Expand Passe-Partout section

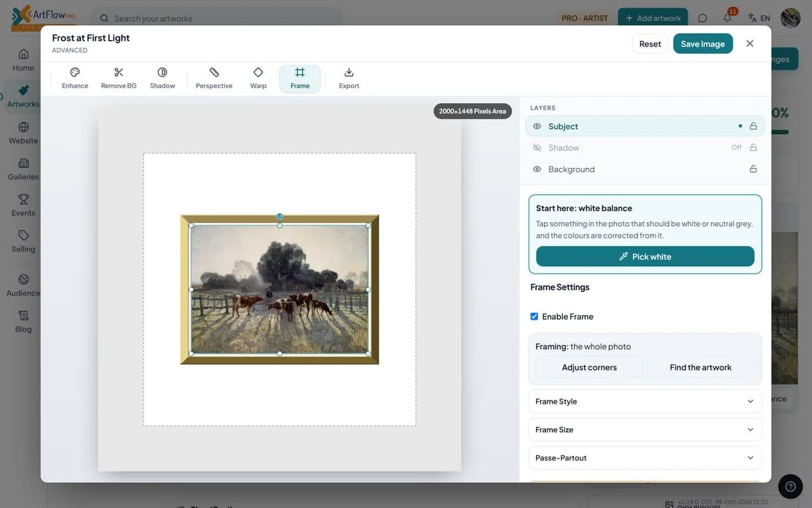(x=645, y=458)
